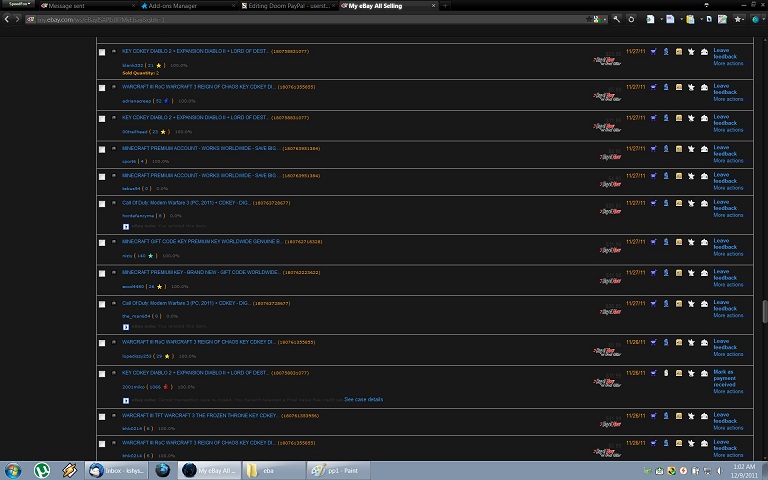The image size is (768, 480).
Task: Click feedback received icon in hordefancyme row
Action: (x=704, y=203)
